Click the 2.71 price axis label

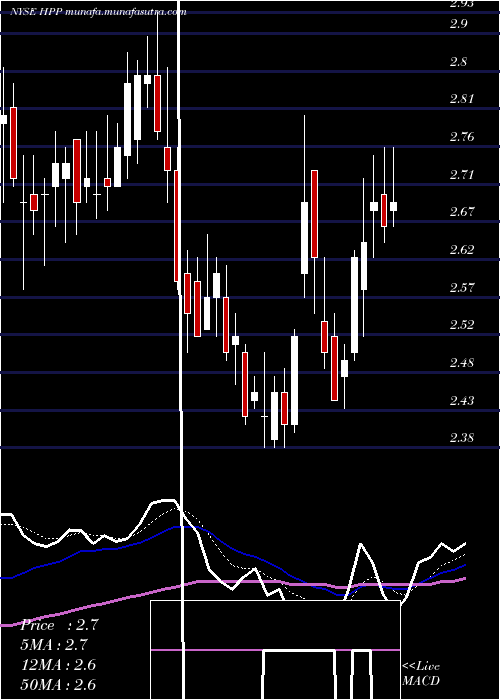click(x=462, y=175)
